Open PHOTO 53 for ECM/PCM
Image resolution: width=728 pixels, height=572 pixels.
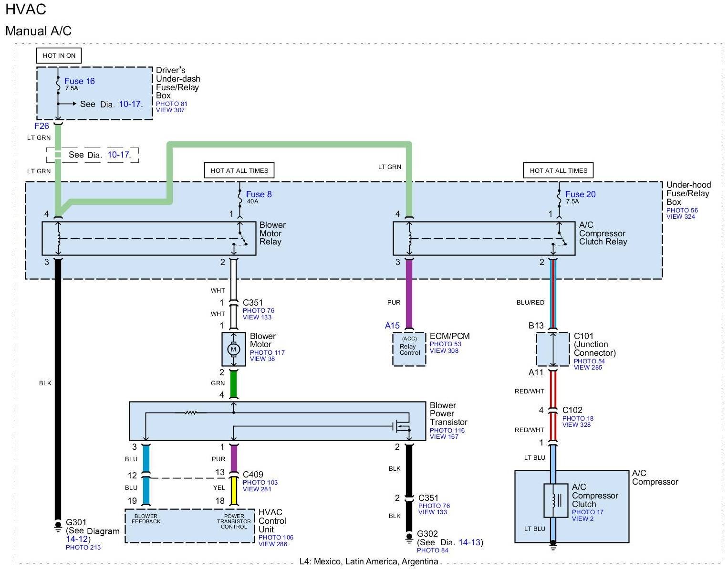pyautogui.click(x=446, y=344)
